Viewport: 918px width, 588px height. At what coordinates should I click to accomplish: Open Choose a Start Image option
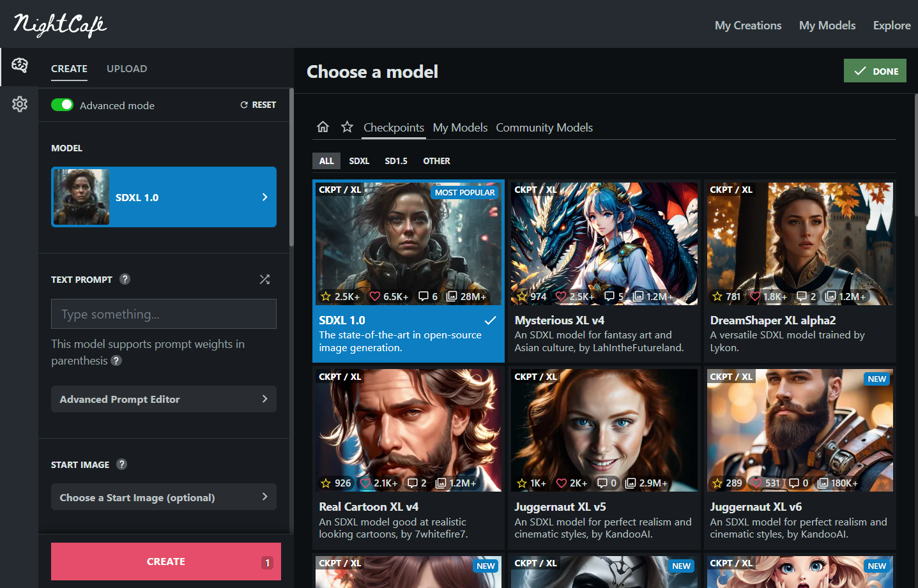point(164,497)
